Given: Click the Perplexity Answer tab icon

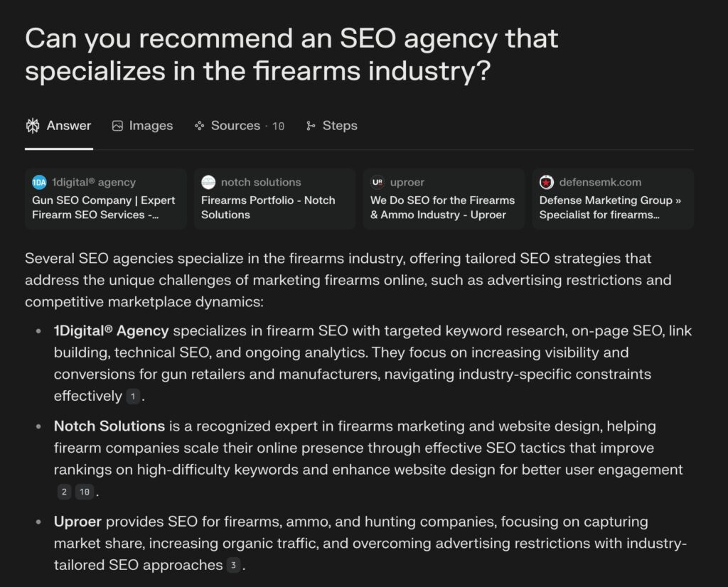Looking at the screenshot, I should (x=33, y=126).
